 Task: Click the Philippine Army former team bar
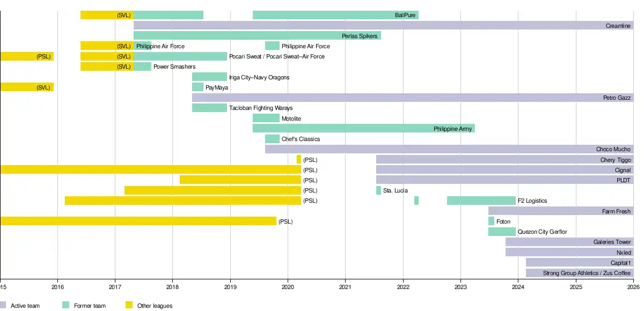(363, 129)
